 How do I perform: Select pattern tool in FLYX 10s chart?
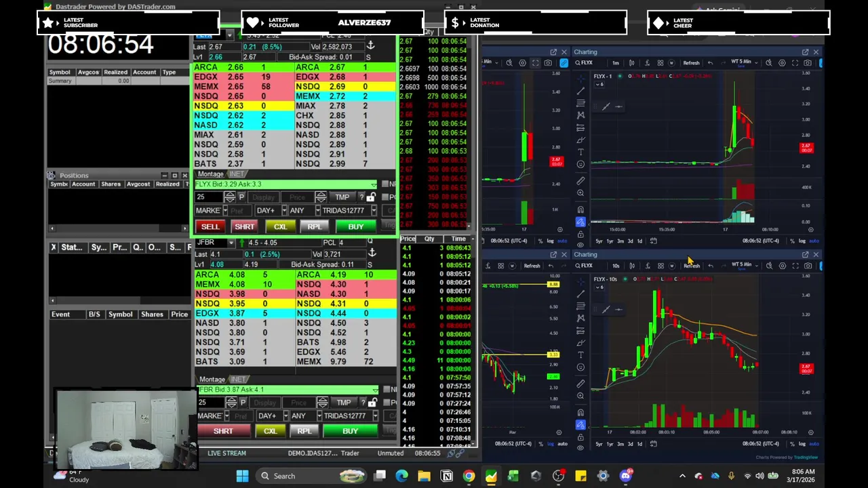[x=580, y=318]
